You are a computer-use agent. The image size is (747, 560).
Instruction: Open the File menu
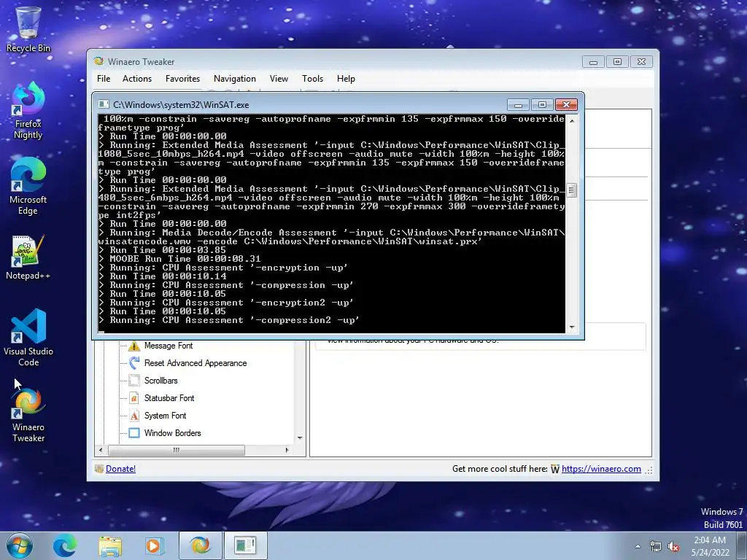[x=104, y=79]
